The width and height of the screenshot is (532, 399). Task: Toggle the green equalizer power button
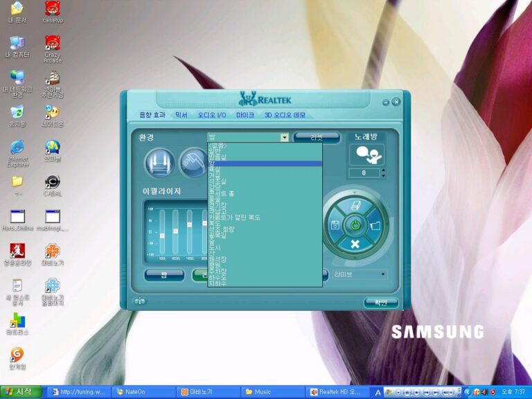(355, 225)
